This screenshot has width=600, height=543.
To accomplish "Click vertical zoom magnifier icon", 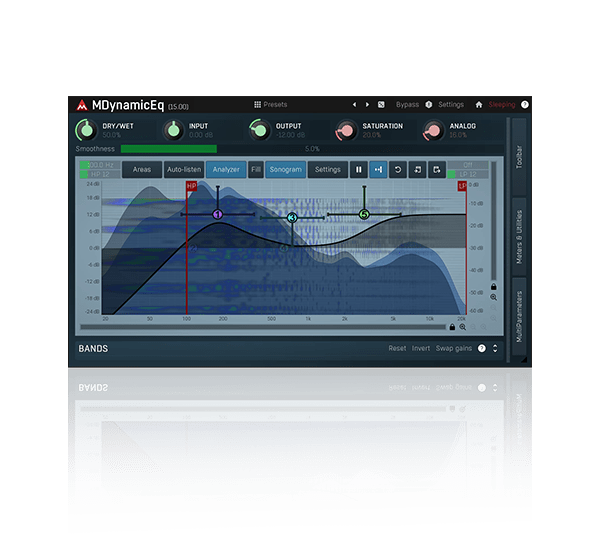I will pyautogui.click(x=494, y=297).
